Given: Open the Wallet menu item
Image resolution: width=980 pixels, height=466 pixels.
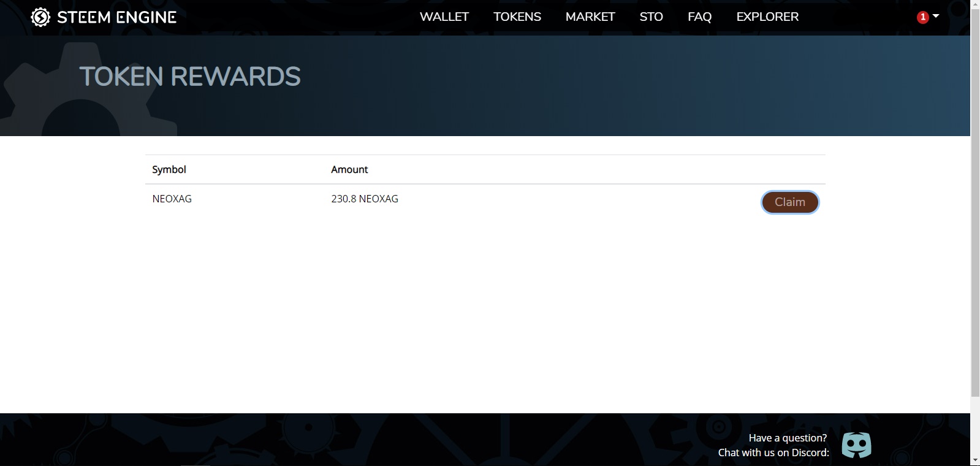Looking at the screenshot, I should (x=444, y=17).
